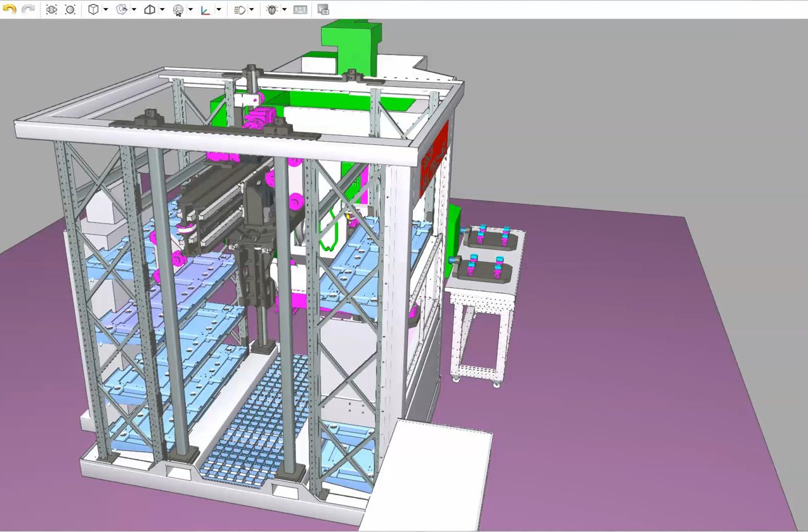The height and width of the screenshot is (532, 808).
Task: Click the sphere selection icon
Action: tap(178, 10)
